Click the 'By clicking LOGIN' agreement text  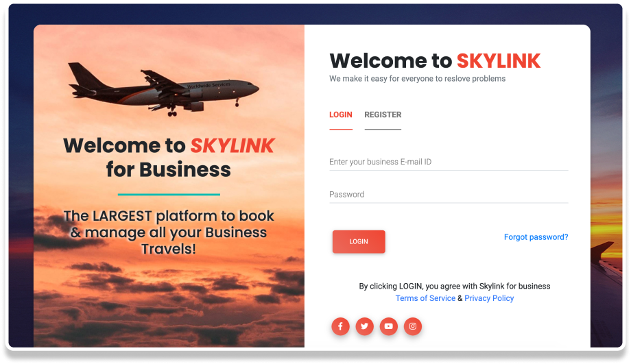coord(454,287)
